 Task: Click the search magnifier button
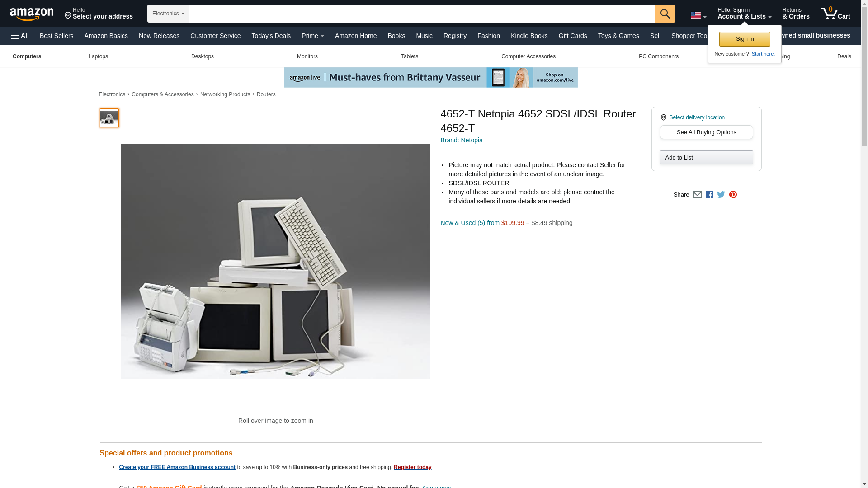click(665, 14)
